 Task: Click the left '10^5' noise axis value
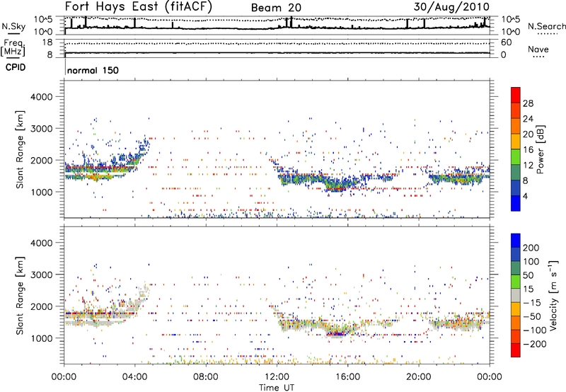[43, 19]
